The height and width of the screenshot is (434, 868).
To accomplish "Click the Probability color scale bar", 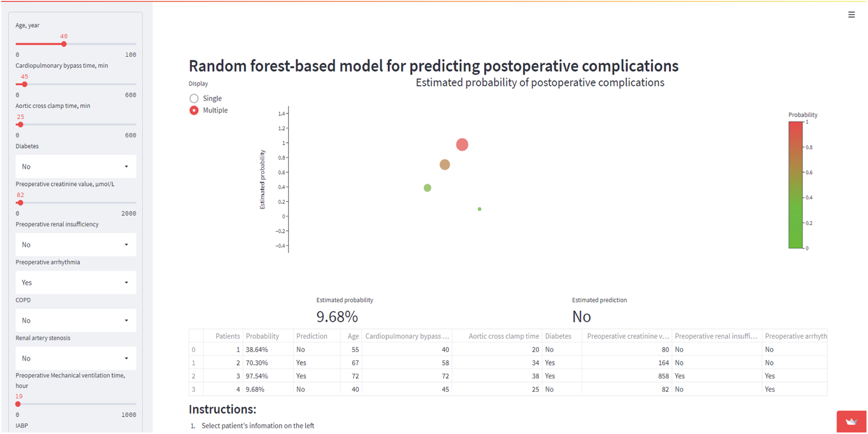I will [x=795, y=185].
